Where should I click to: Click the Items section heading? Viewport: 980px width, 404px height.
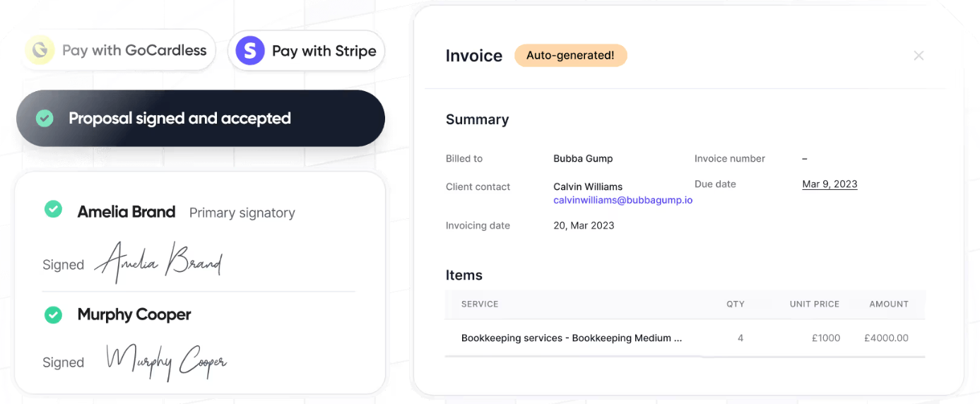coord(464,275)
